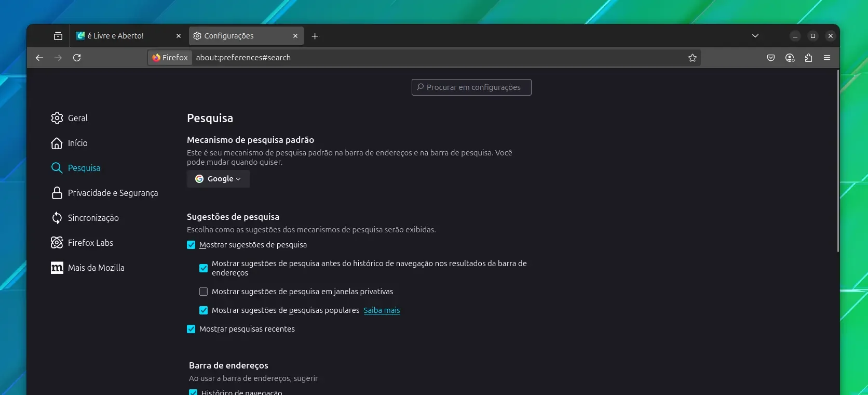Focus the 'Procurar em configurações' search field
Viewport: 868px width, 395px height.
[x=471, y=87]
